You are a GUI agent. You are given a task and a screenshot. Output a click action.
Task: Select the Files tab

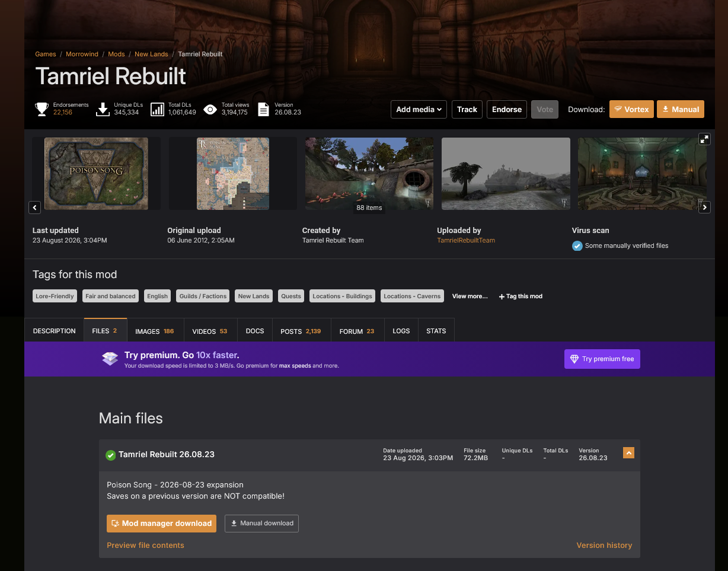coord(106,331)
